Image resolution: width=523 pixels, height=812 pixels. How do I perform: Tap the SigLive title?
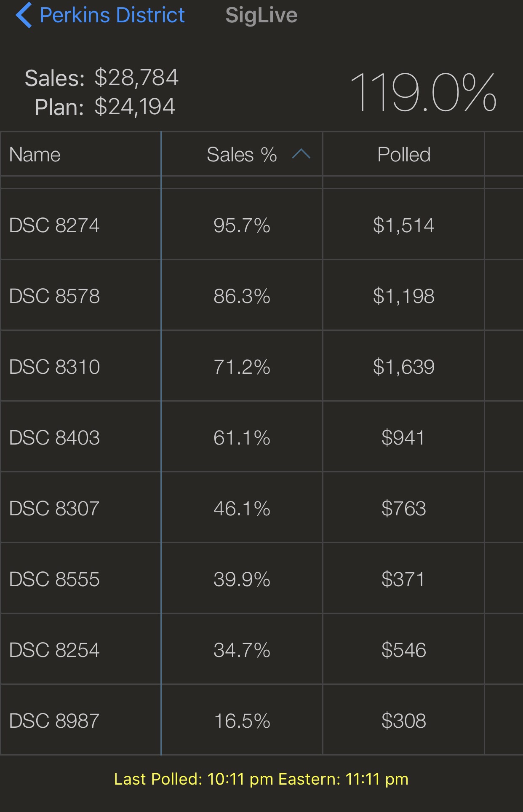261,15
